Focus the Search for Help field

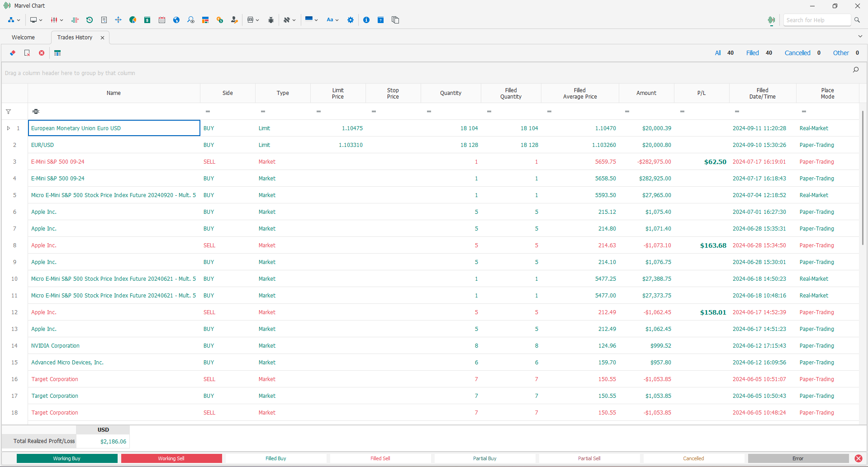click(x=817, y=20)
